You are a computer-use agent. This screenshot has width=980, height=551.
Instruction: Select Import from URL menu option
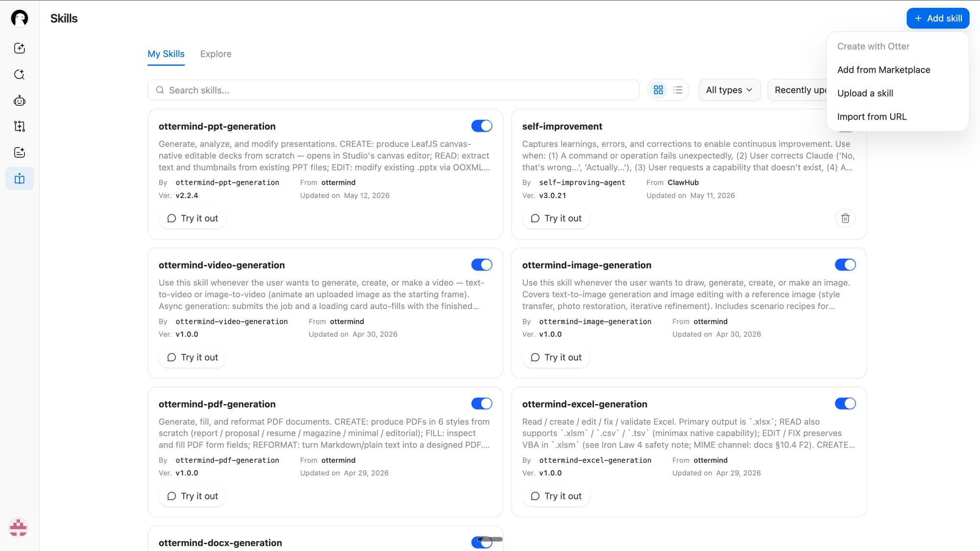(x=872, y=117)
